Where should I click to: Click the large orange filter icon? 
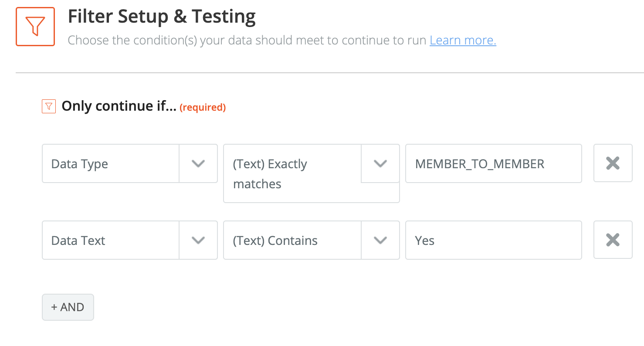click(35, 27)
